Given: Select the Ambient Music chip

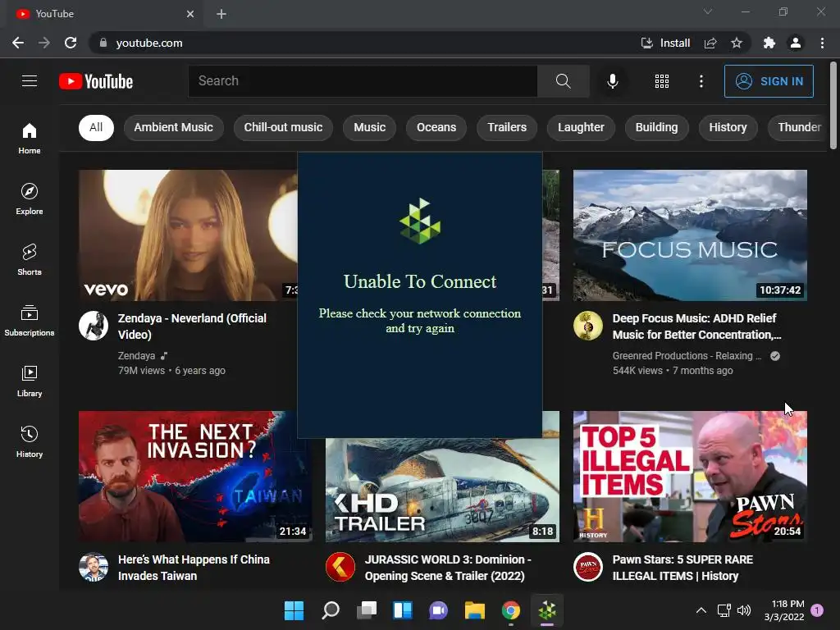Looking at the screenshot, I should pos(174,127).
